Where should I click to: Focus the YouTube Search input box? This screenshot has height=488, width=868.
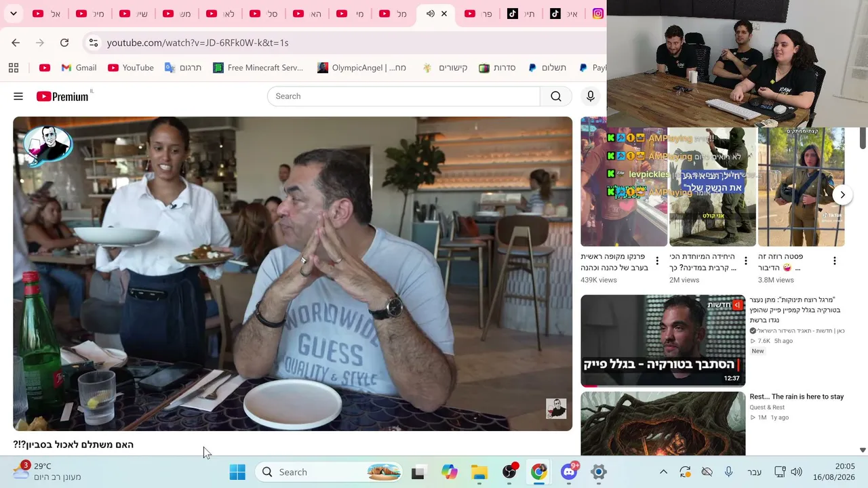(x=403, y=96)
